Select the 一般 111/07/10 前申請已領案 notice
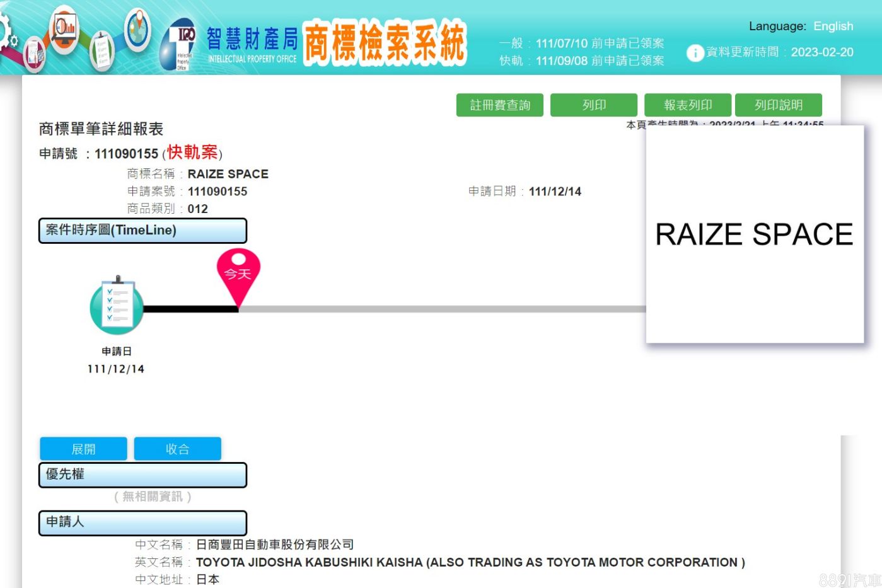This screenshot has width=882, height=588. point(582,43)
